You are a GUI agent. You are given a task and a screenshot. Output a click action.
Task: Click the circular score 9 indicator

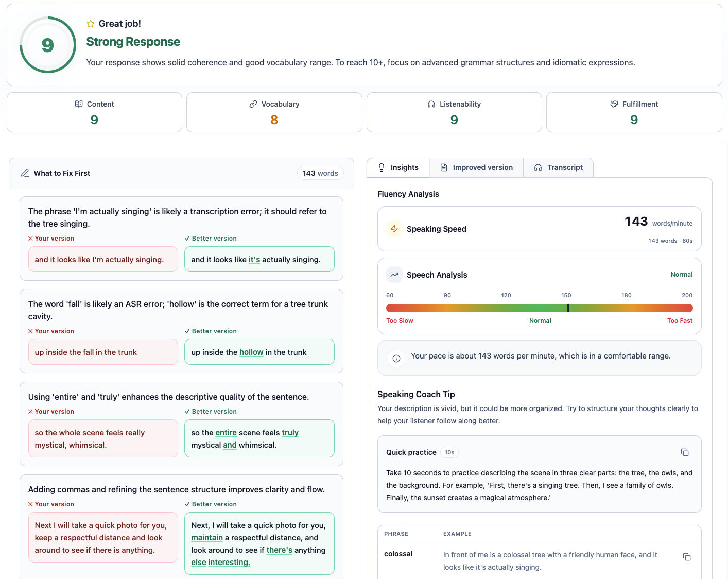tap(47, 45)
